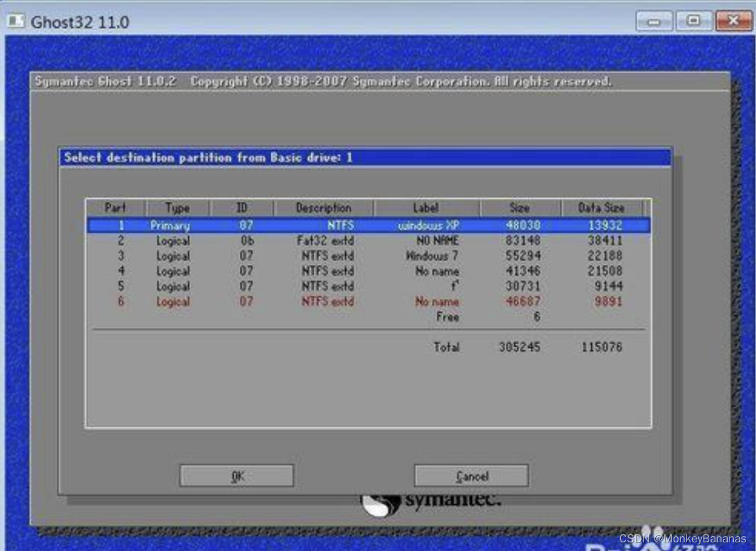Select the red partition sized 46687

pyautogui.click(x=368, y=302)
